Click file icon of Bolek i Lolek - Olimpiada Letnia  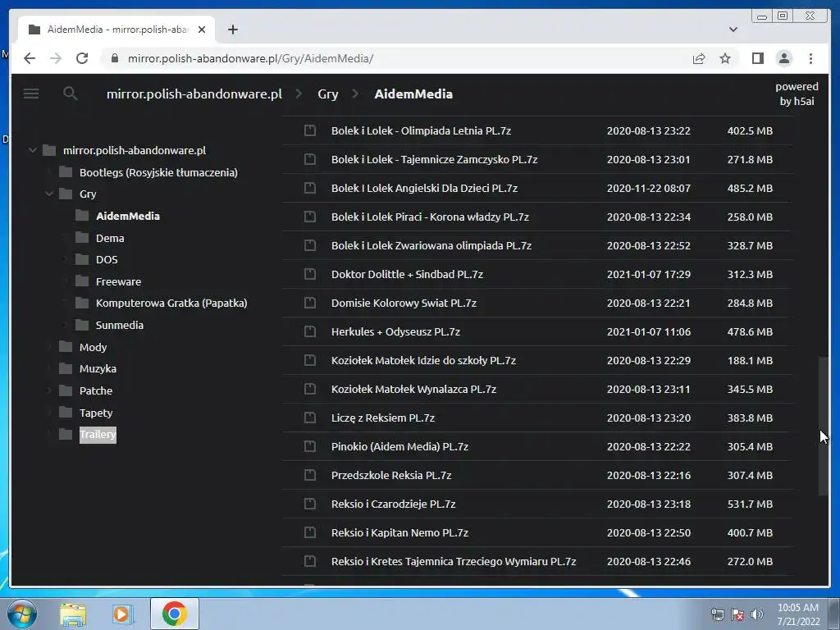[x=309, y=130]
